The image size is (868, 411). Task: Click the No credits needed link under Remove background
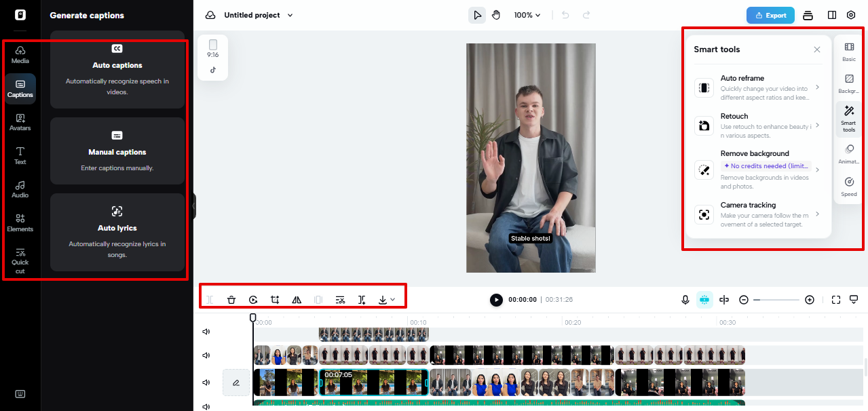click(766, 165)
